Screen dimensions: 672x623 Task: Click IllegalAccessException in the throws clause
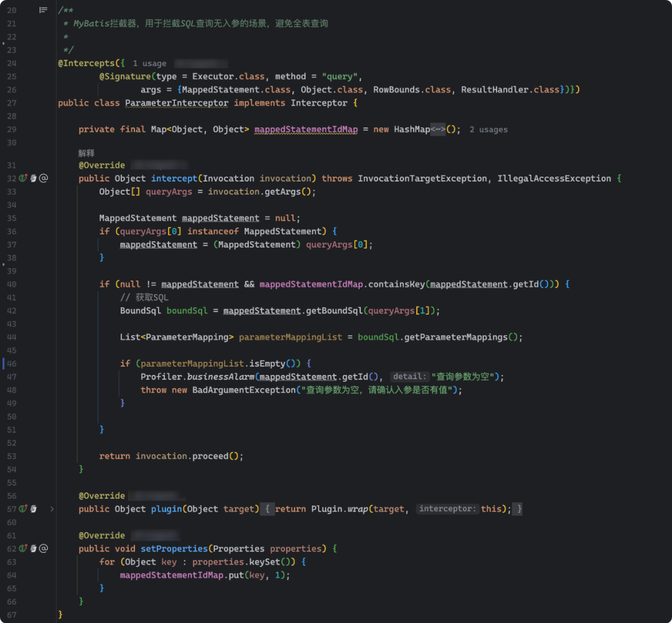(x=554, y=178)
